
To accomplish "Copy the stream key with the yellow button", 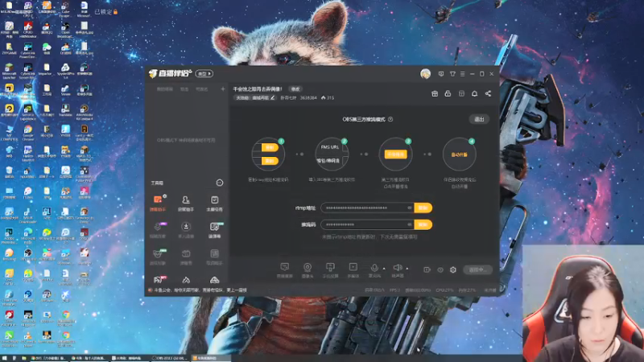I will 423,224.
